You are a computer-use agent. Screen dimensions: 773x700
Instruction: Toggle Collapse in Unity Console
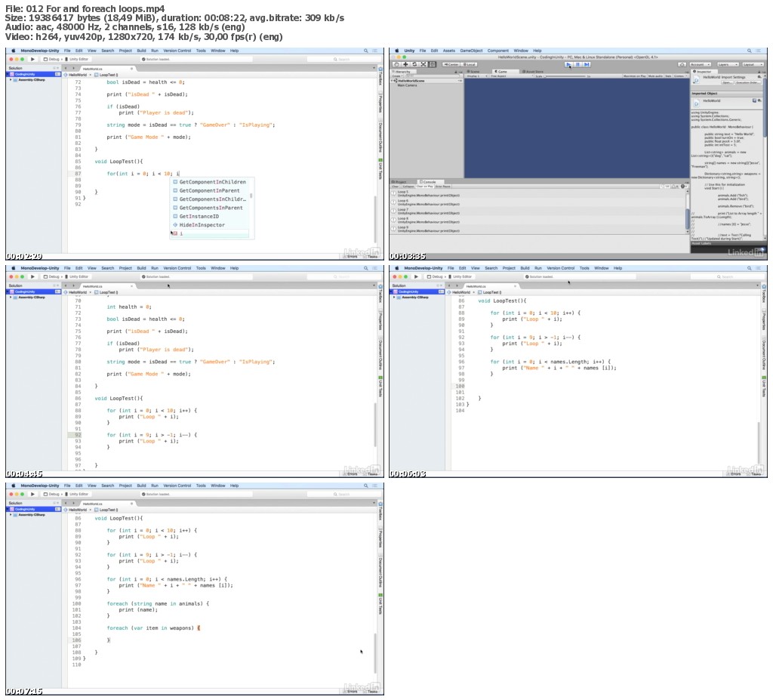[x=408, y=187]
